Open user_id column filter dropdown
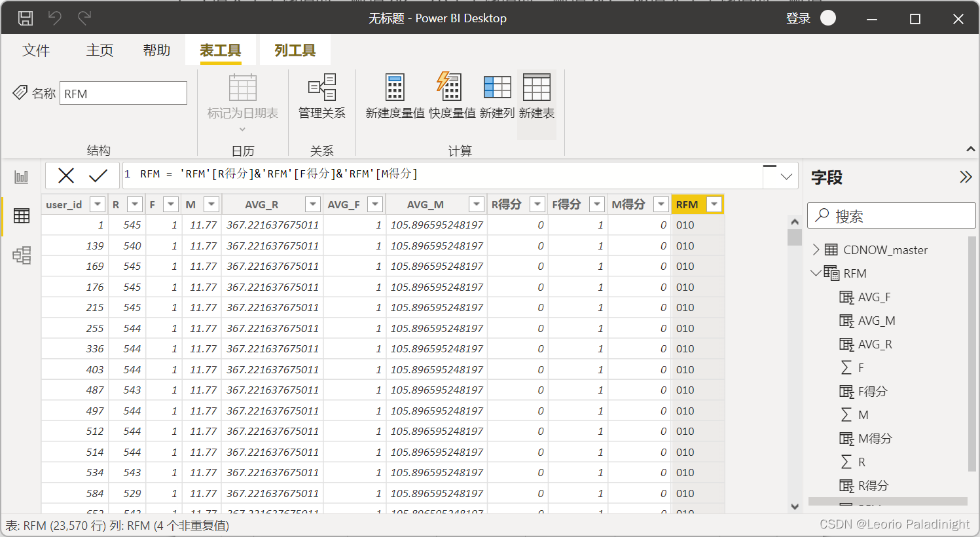Screen dimensions: 980x537 [98, 204]
